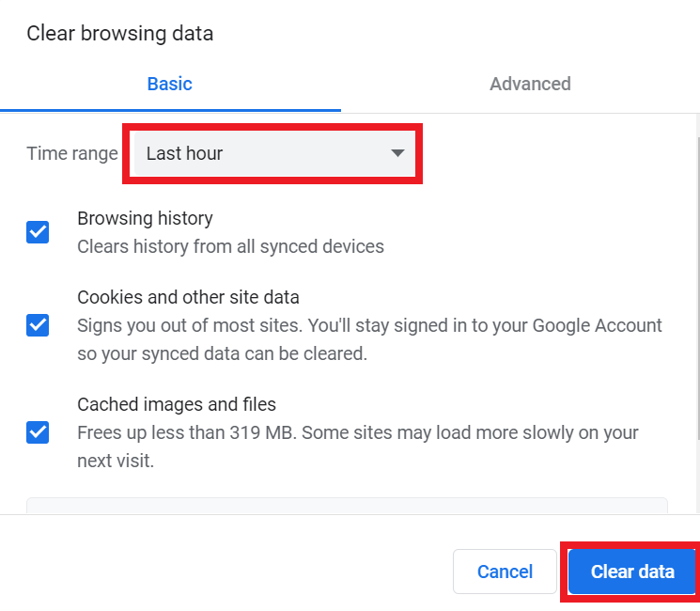
Task: Open the Time range dropdown
Action: point(275,153)
